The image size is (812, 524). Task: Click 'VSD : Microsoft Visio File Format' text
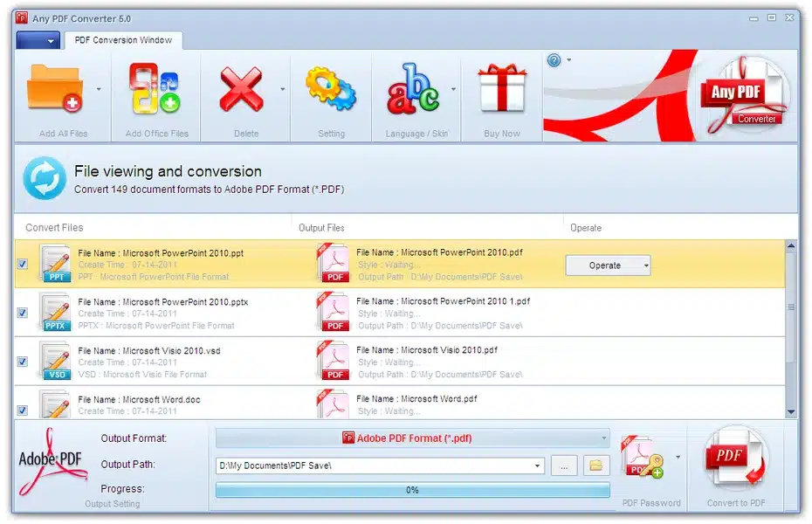coord(142,375)
